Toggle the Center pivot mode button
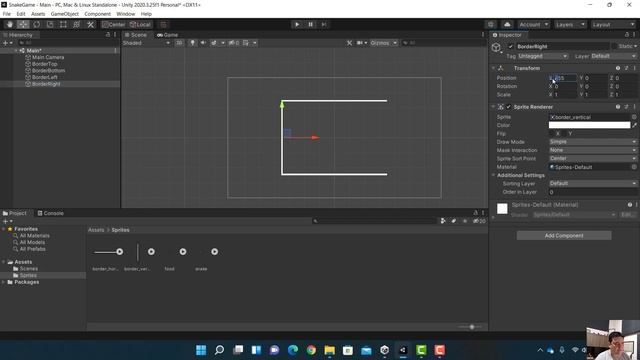 [x=113, y=24]
